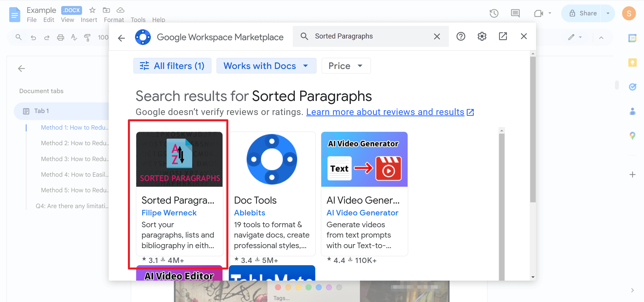This screenshot has height=302, width=644.
Task: Click the Marketplace search input field
Action: (370, 36)
